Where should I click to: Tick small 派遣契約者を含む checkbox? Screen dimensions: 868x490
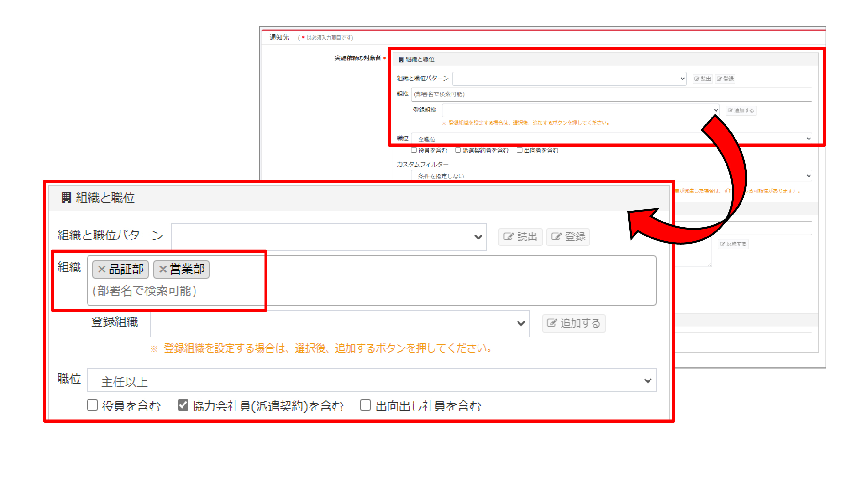click(x=457, y=150)
